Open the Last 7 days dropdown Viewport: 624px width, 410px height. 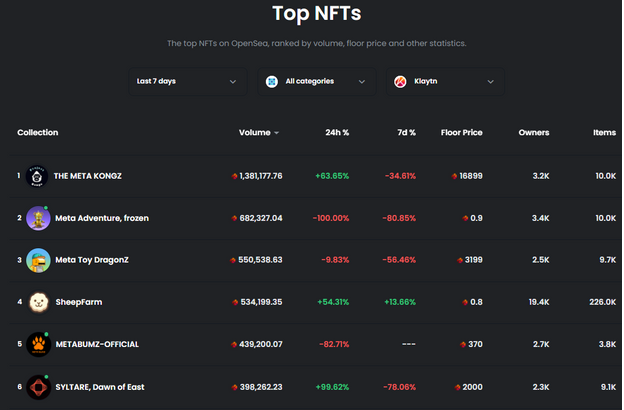pyautogui.click(x=188, y=81)
